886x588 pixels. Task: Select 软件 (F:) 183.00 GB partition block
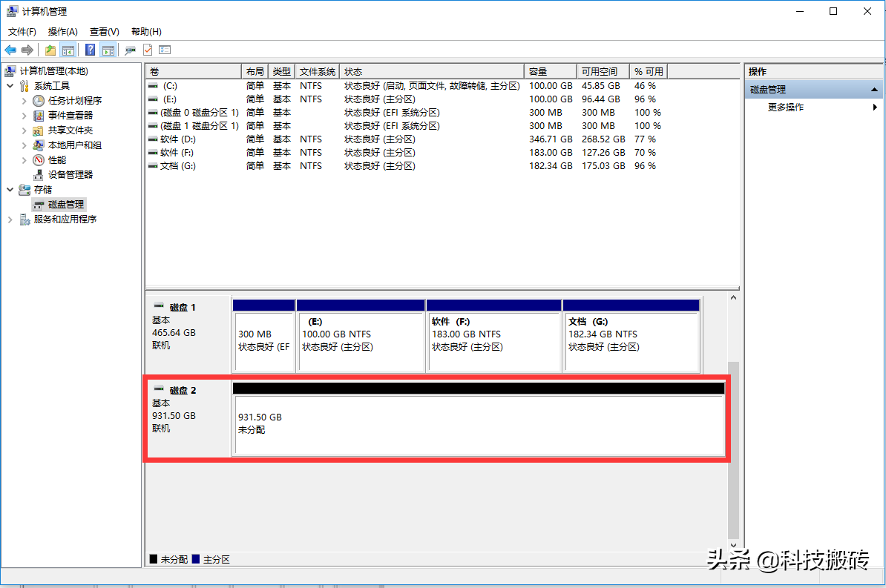494,335
